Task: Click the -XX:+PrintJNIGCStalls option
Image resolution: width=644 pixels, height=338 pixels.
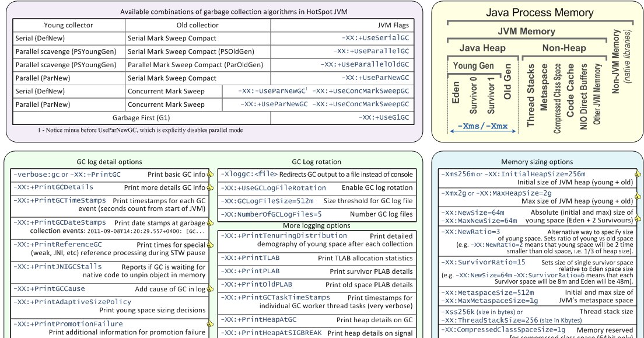Action: point(58,266)
